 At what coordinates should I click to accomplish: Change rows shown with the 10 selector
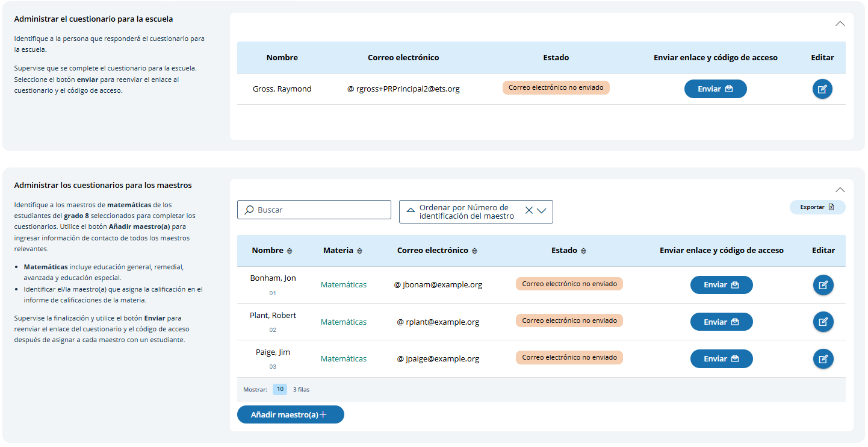tap(280, 389)
